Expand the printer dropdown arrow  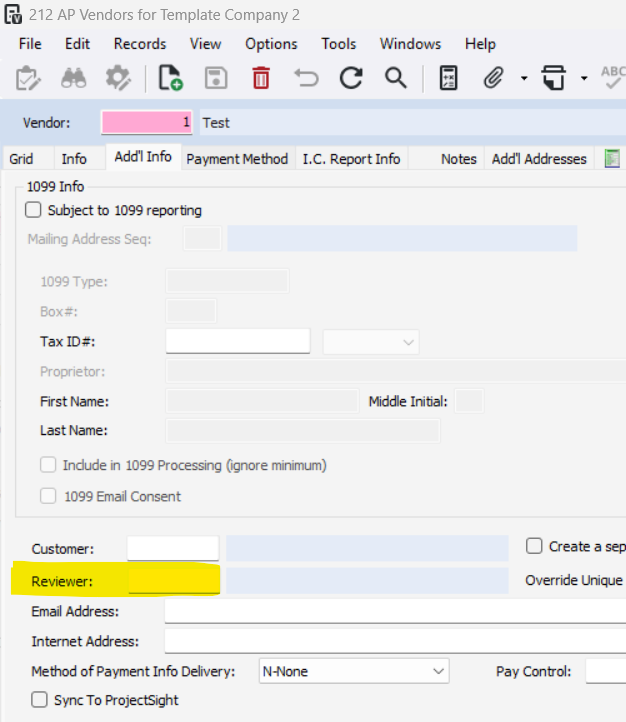click(x=584, y=78)
